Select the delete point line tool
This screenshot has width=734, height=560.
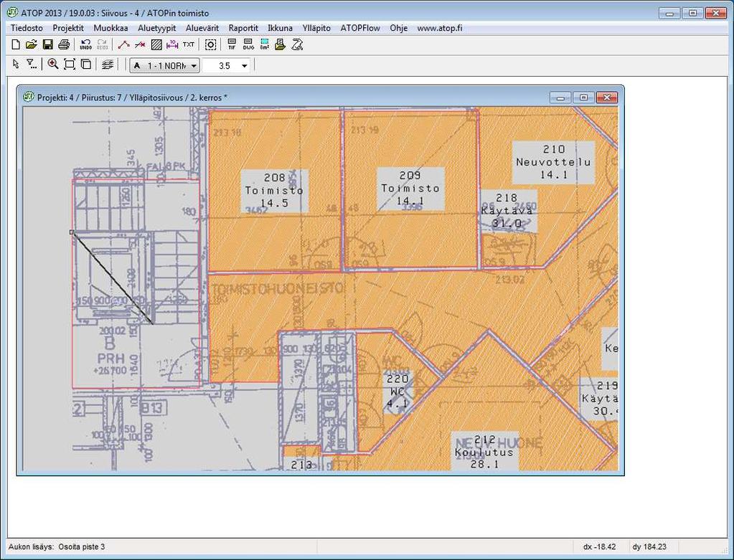[x=140, y=44]
